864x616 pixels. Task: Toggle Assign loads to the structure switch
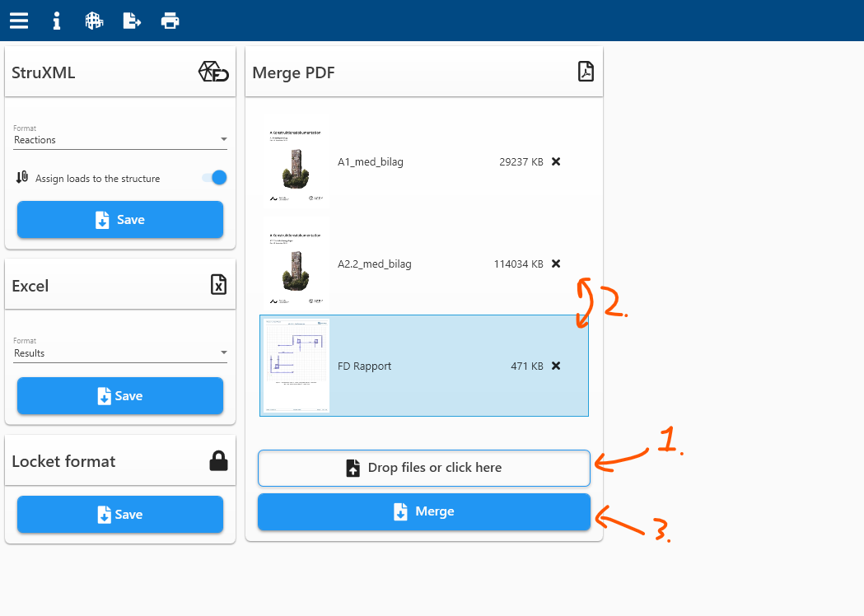[x=214, y=177]
